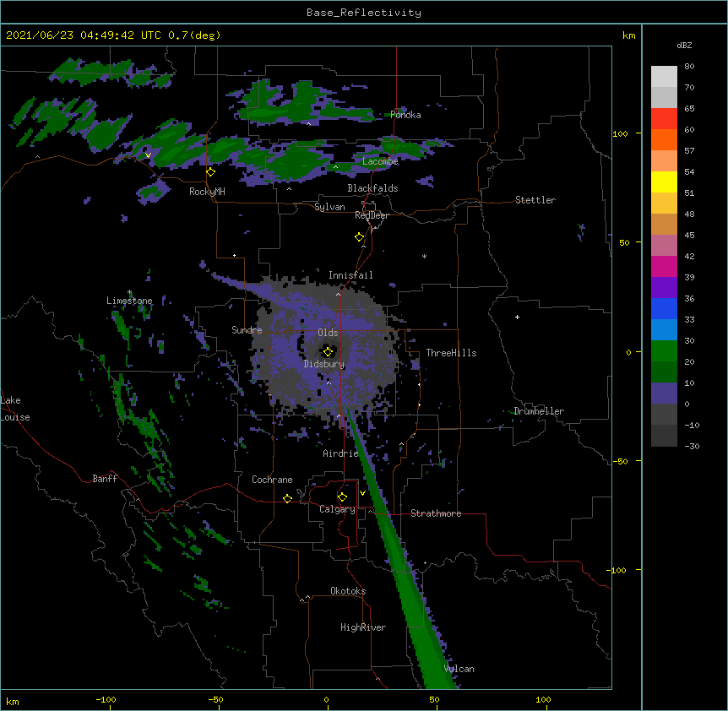Click the ThreeHills label

point(451,353)
